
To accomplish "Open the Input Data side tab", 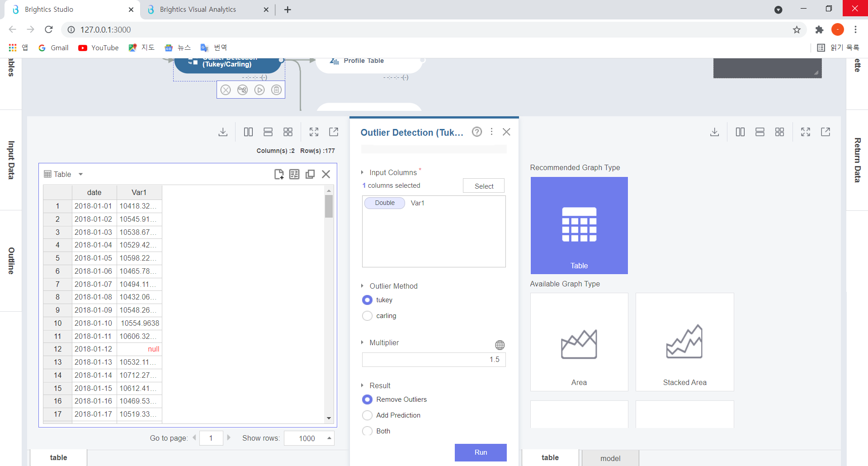I will point(11,160).
